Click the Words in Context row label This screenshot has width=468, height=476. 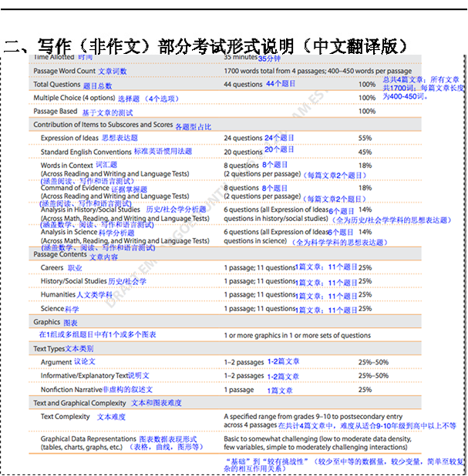click(x=66, y=166)
